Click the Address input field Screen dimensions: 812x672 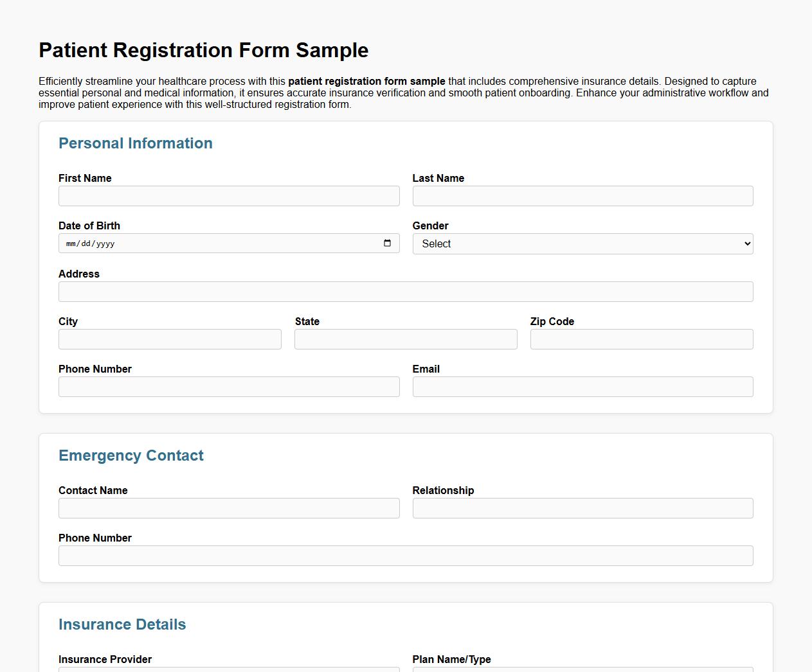[406, 291]
